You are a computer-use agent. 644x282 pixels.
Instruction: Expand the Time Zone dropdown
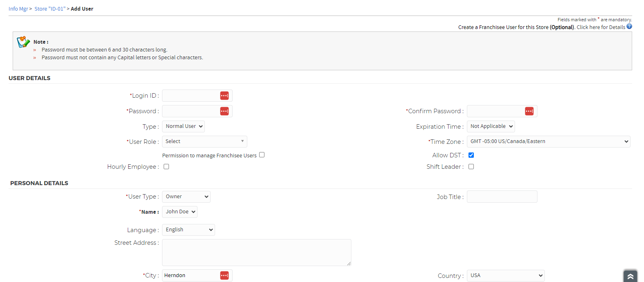tap(549, 141)
